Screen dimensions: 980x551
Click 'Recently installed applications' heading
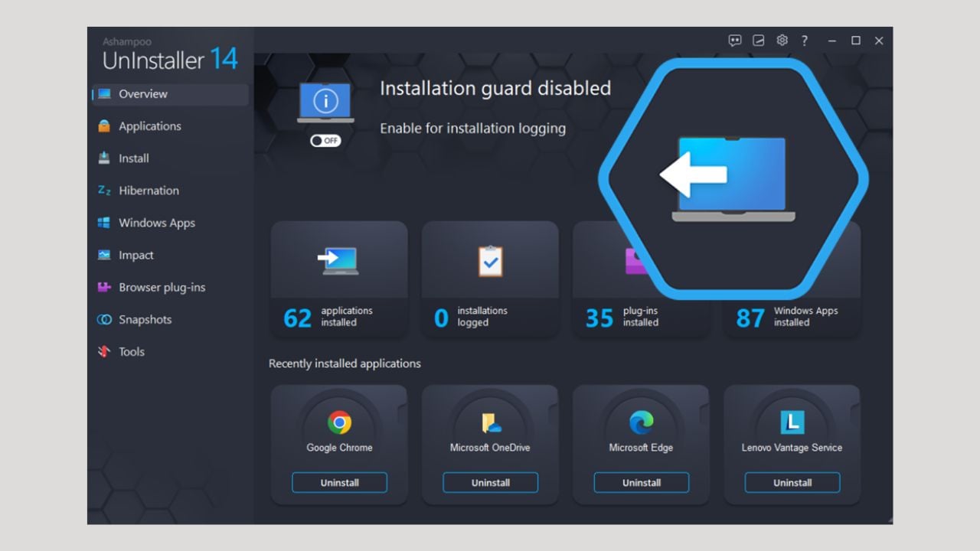point(345,364)
